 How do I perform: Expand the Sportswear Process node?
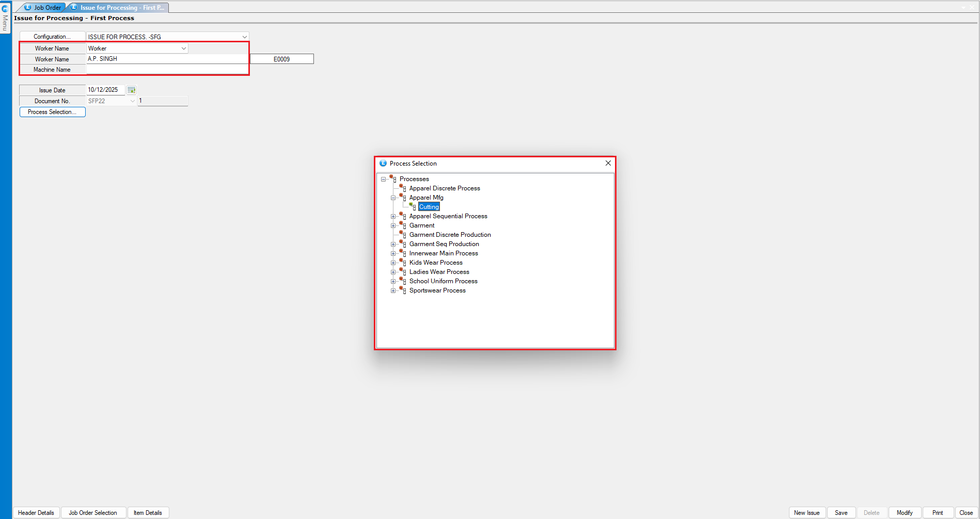[x=393, y=290]
